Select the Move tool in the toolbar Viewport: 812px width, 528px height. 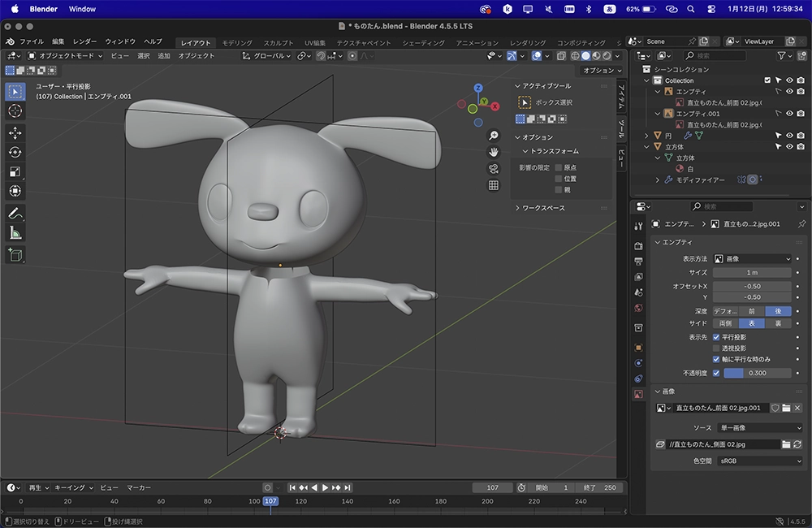pos(15,132)
